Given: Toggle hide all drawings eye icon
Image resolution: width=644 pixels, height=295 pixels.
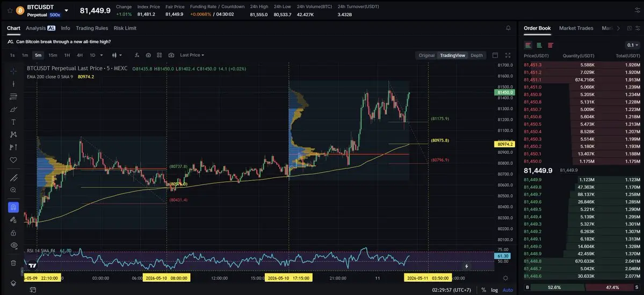Looking at the screenshot, I should click(13, 245).
